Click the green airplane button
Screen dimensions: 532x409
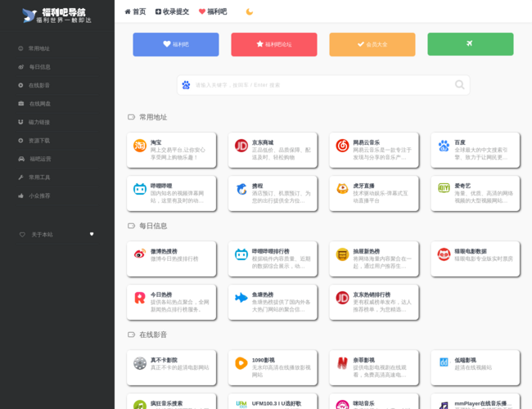coord(471,44)
